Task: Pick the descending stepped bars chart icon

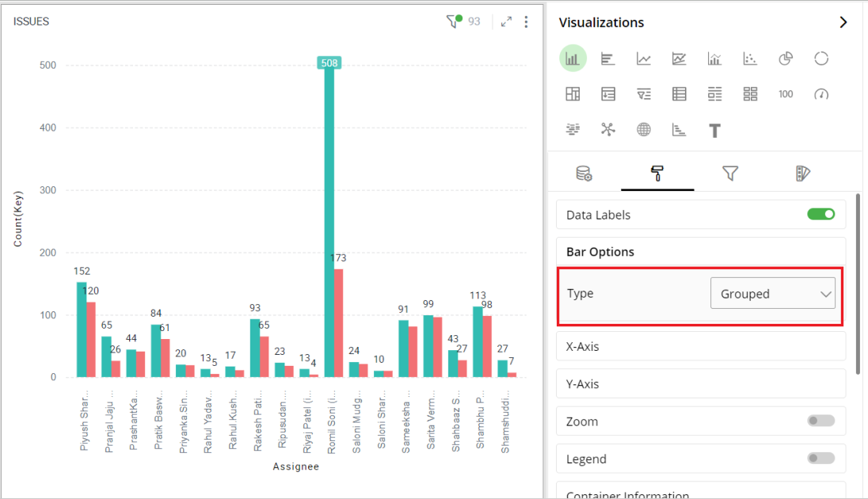Action: [x=679, y=130]
